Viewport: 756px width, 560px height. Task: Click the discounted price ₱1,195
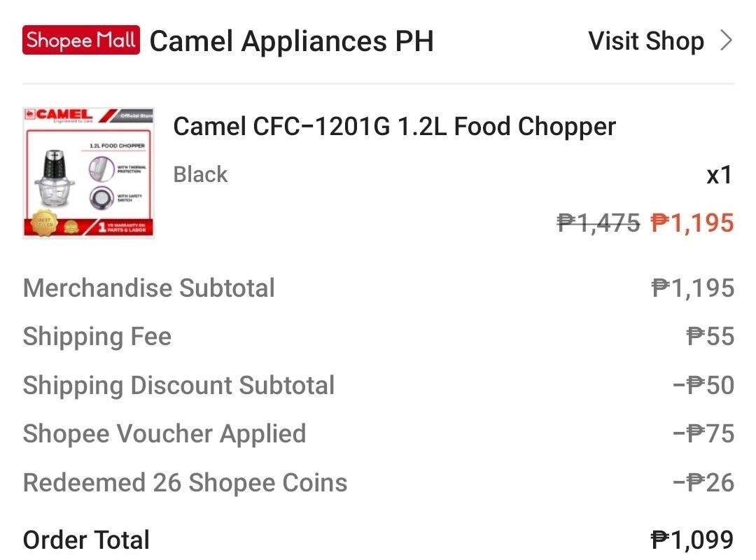[x=692, y=223]
